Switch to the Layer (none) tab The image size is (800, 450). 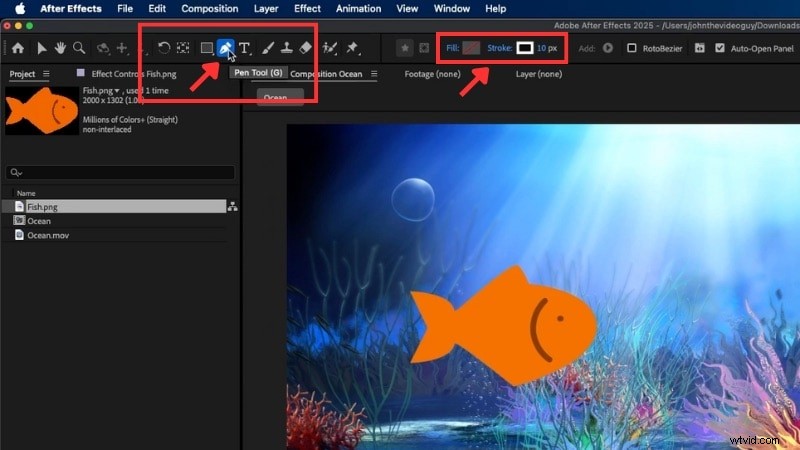pos(539,74)
